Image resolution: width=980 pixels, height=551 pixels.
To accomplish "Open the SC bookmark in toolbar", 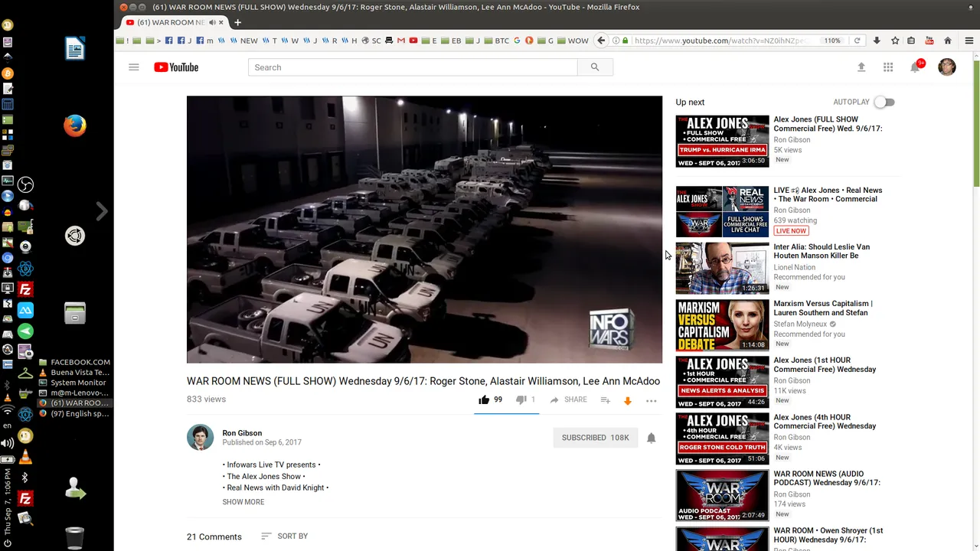I will [371, 41].
